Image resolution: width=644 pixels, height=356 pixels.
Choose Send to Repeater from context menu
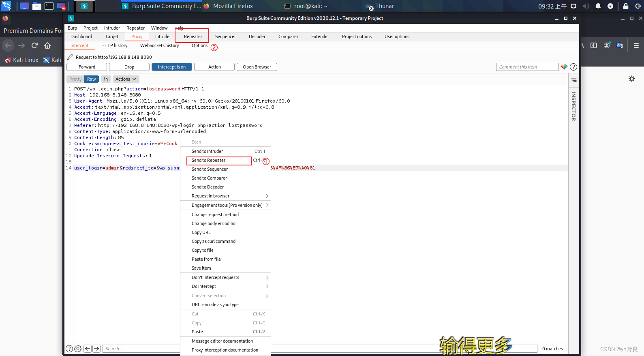point(225,160)
